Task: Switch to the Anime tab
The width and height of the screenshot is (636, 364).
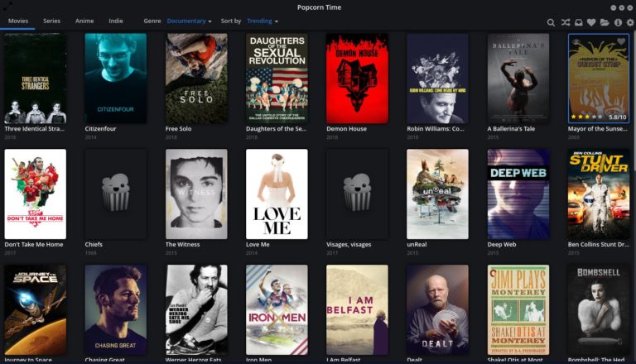Action: (x=84, y=21)
